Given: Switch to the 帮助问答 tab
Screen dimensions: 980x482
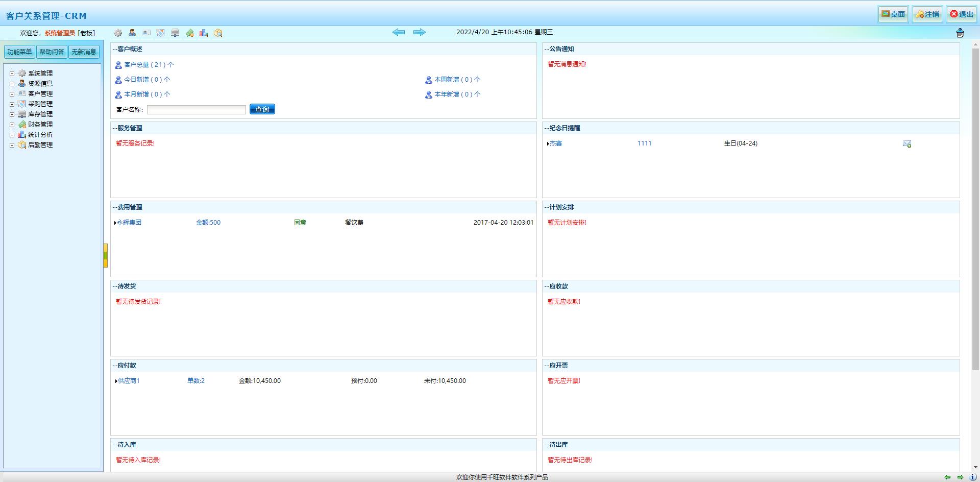Looking at the screenshot, I should (x=52, y=52).
